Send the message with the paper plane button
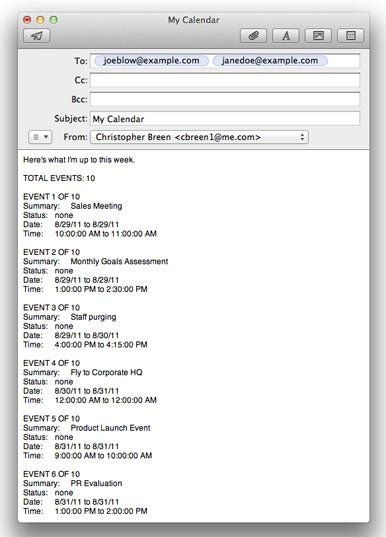 [x=37, y=36]
